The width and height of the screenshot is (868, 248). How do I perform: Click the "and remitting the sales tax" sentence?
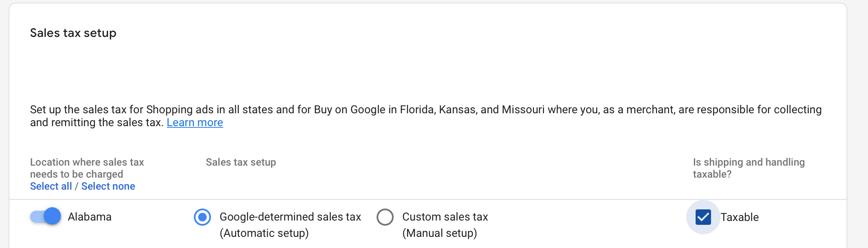[x=96, y=123]
